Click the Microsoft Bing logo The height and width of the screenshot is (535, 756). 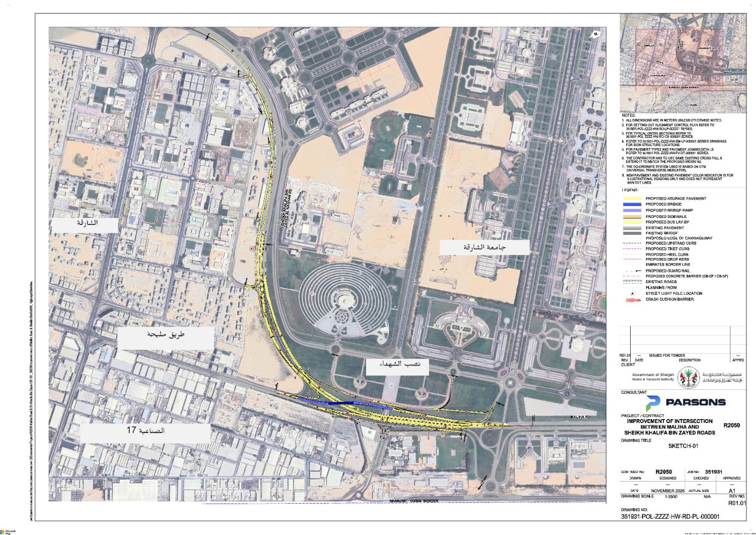coord(7,531)
